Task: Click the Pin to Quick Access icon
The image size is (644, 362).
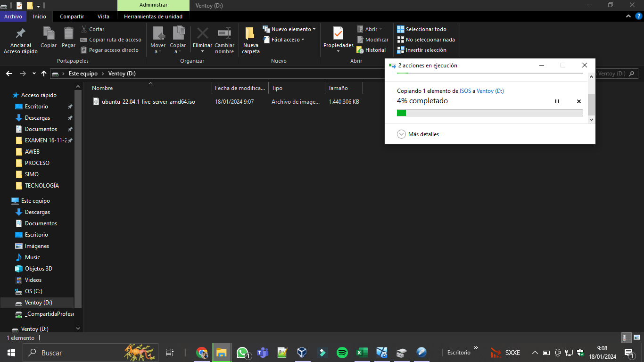Action: click(x=21, y=34)
